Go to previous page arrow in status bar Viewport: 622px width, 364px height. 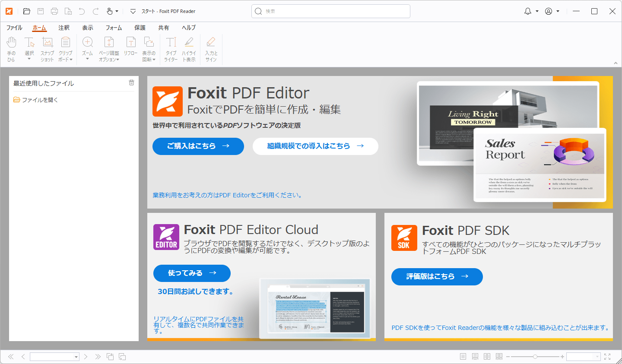(23, 357)
